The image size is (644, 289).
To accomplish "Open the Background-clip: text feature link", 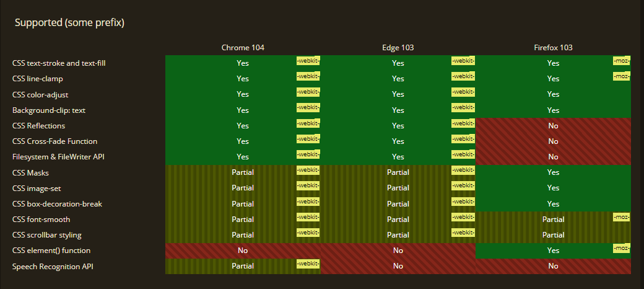I will coord(49,110).
